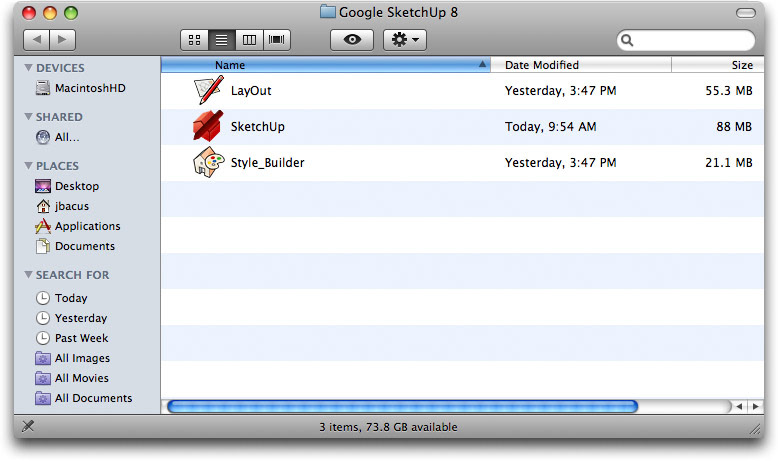Click the magnifying glass search icon

click(x=627, y=40)
